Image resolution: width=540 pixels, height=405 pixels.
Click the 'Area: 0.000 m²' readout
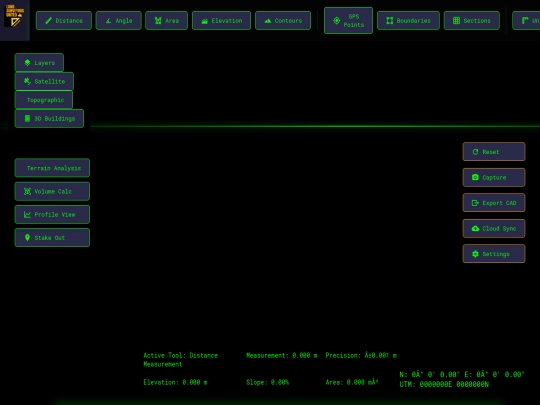click(x=352, y=382)
